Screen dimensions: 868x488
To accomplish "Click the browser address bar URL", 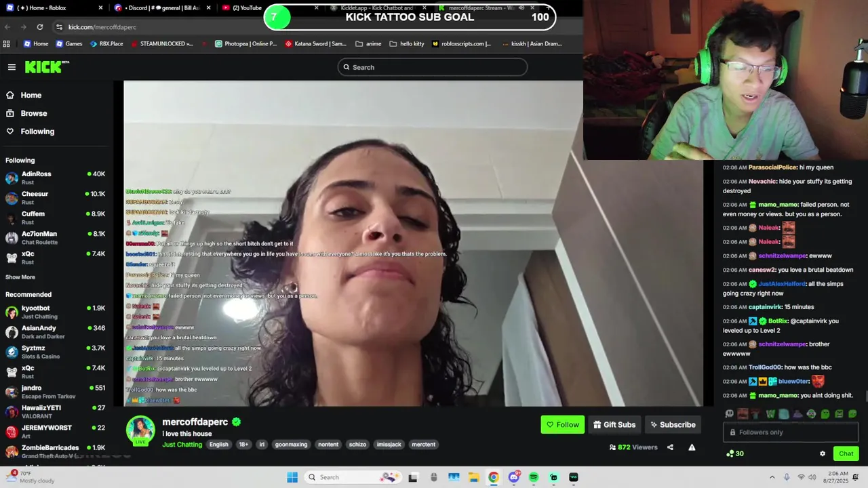I will [x=102, y=27].
